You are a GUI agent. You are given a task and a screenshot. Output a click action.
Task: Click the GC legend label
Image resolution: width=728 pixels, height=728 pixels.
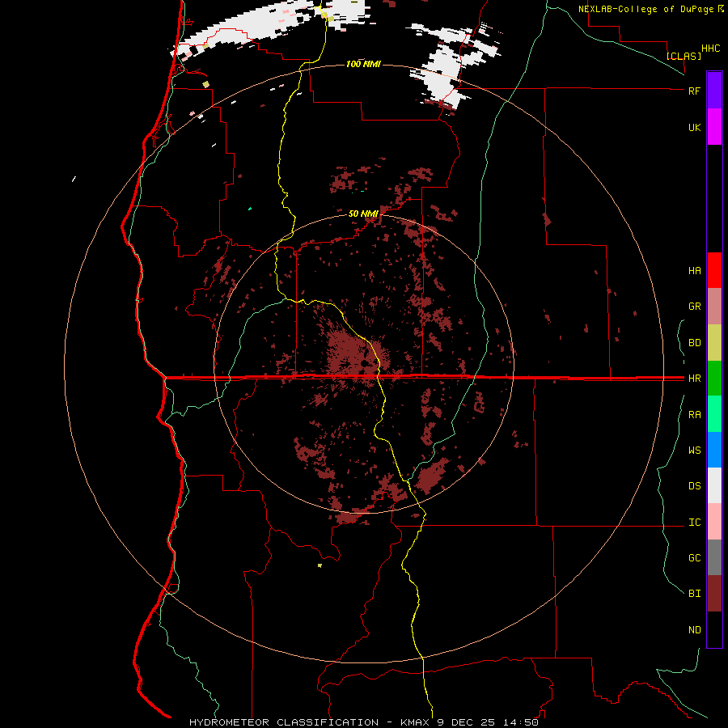point(694,558)
